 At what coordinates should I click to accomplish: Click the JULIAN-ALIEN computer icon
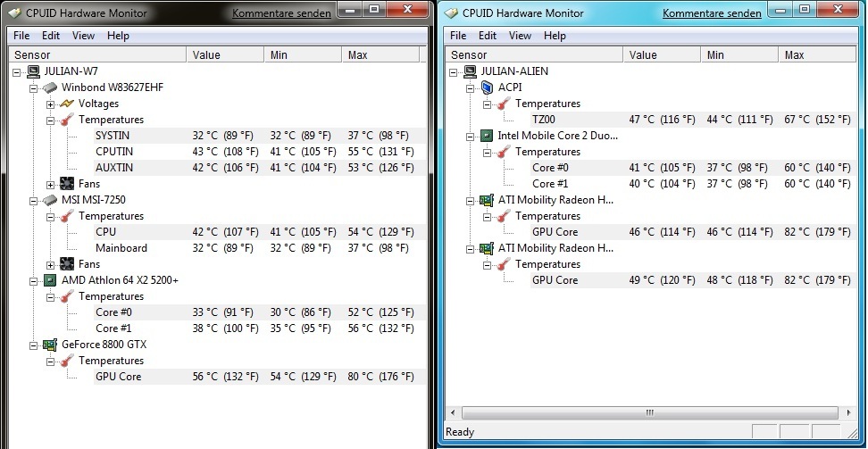[471, 71]
